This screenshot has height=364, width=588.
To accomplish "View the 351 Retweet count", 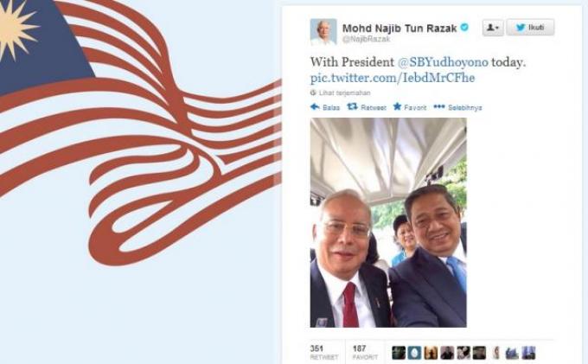I will tap(323, 353).
